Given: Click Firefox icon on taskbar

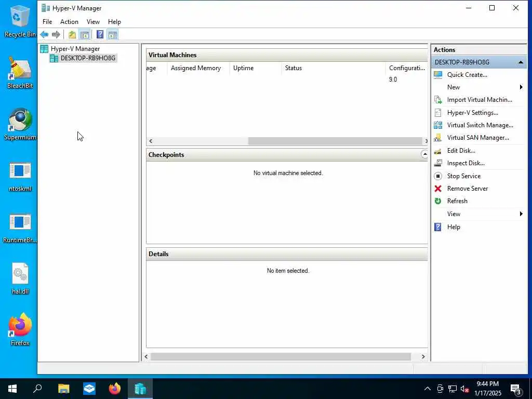Looking at the screenshot, I should pos(115,389).
